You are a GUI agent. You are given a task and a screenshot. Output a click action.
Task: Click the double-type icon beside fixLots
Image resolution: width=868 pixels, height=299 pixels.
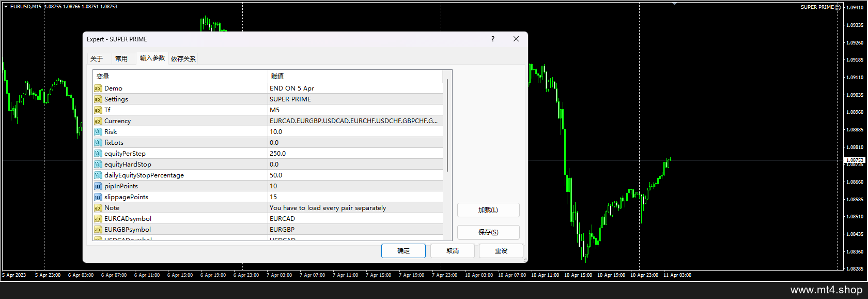98,143
